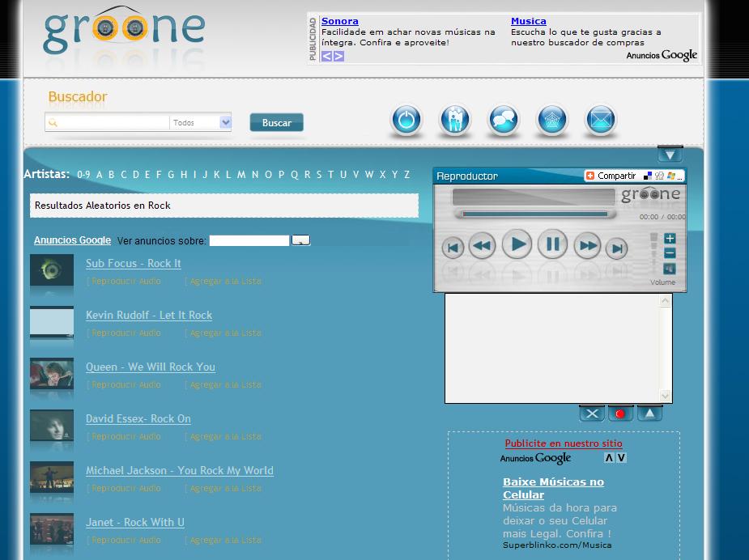Open Kevin Rudolf - Let It Rock

(149, 315)
